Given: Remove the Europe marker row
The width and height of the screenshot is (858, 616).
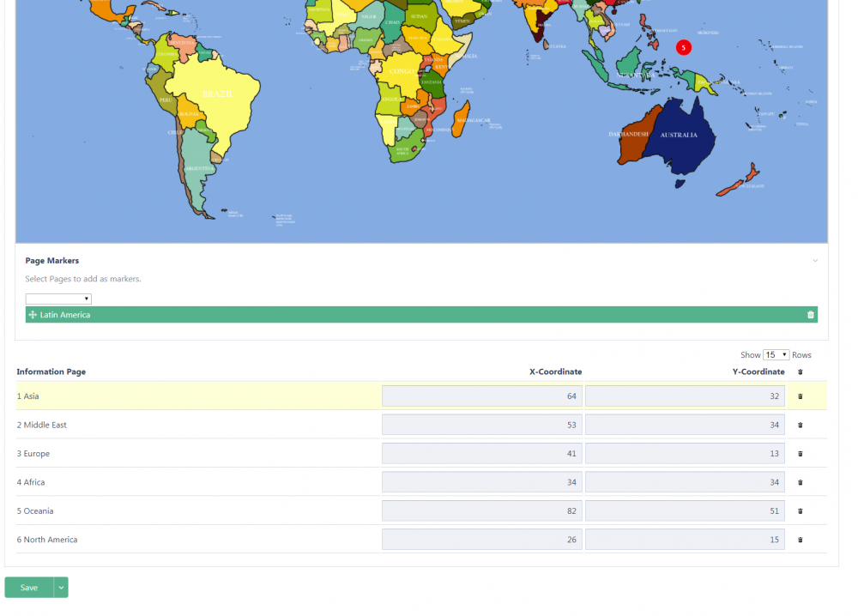Looking at the screenshot, I should 801,454.
